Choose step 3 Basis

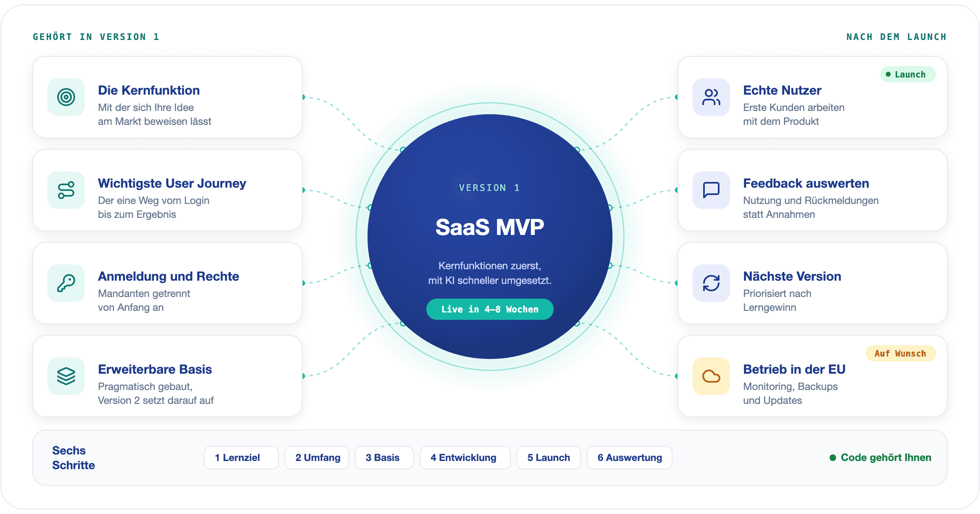(384, 458)
